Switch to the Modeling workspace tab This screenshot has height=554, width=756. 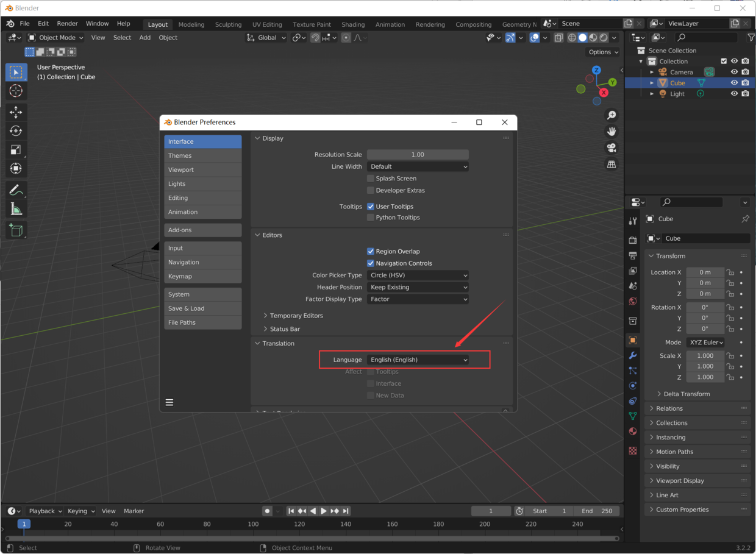[x=191, y=24]
